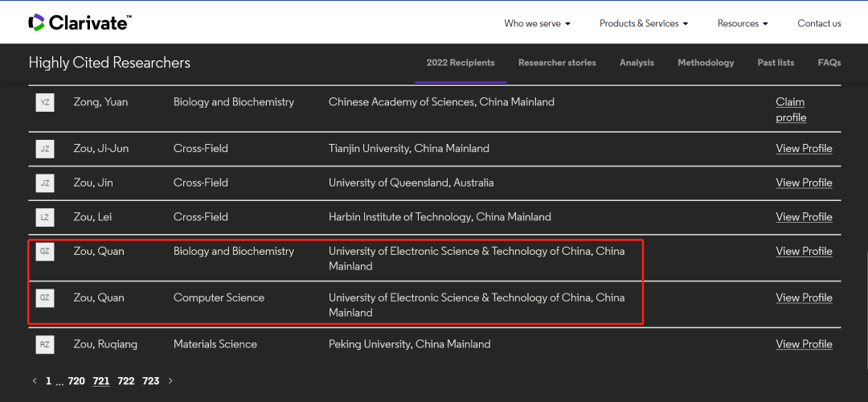The image size is (868, 402).
Task: Expand the Products & Services dropdown
Action: click(644, 23)
